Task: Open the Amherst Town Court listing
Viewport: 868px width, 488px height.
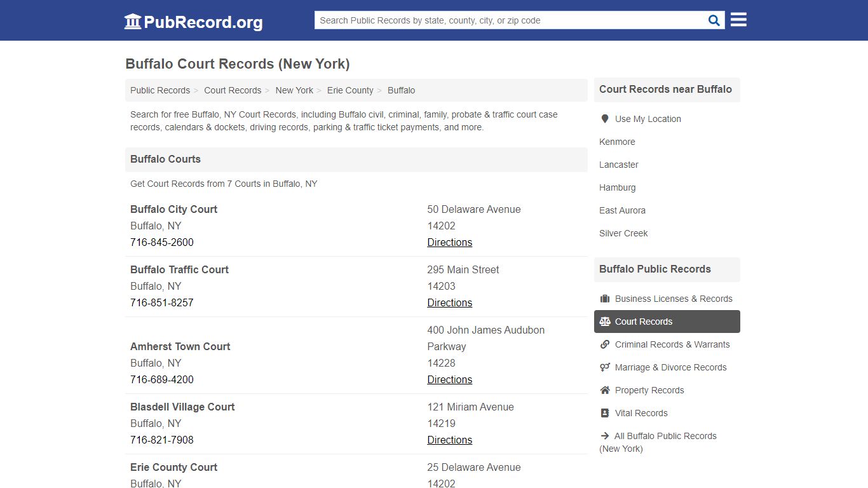Action: (180, 346)
